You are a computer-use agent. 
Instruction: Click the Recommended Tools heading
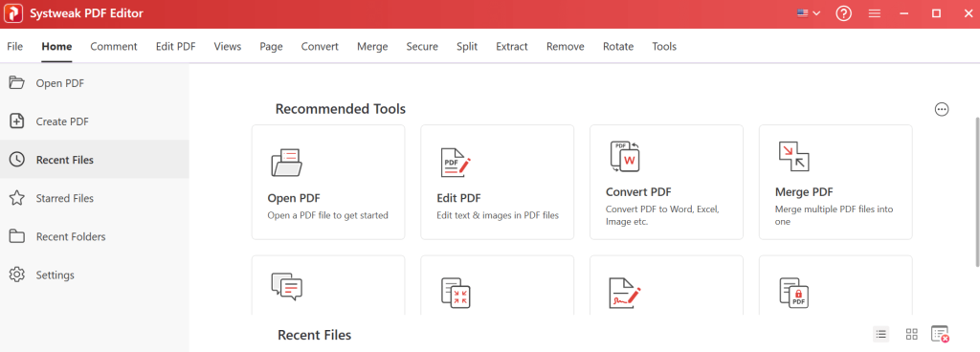click(341, 109)
